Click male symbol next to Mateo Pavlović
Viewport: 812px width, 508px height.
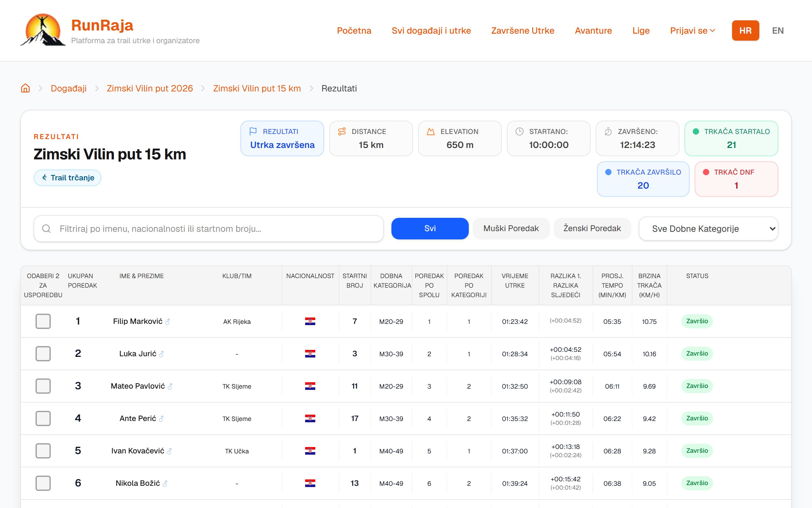point(170,386)
